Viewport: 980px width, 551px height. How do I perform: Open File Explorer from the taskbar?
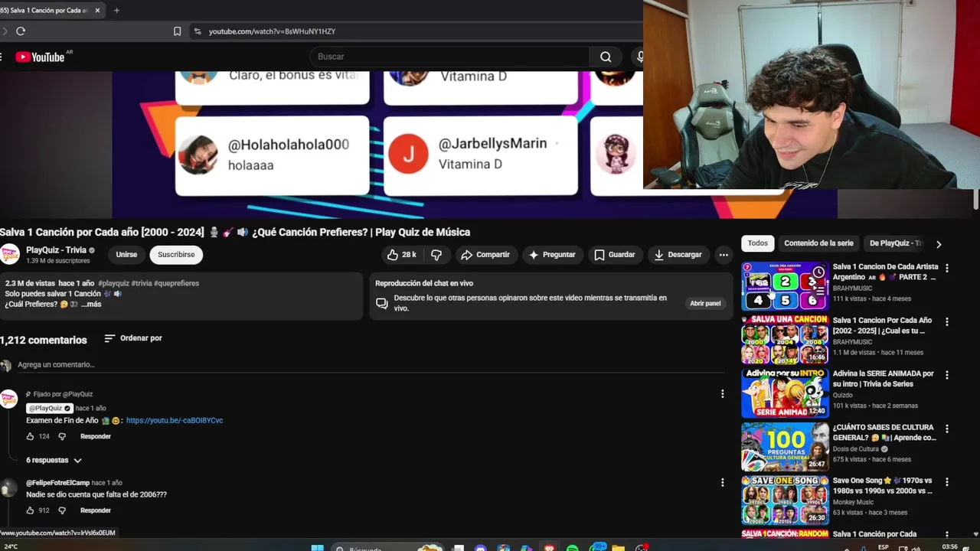[618, 548]
